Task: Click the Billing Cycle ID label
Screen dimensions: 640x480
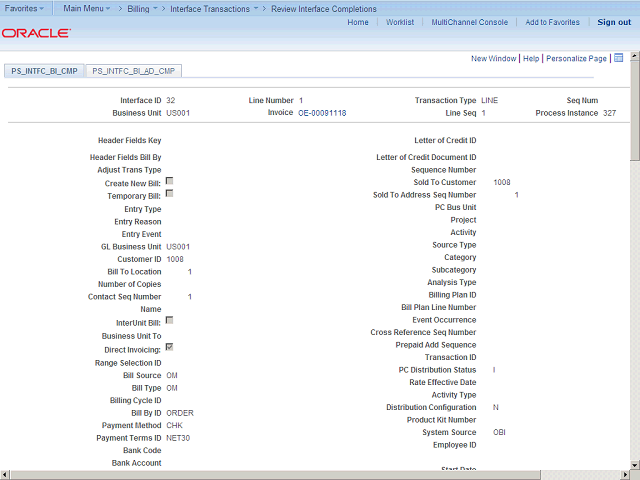Action: (136, 400)
